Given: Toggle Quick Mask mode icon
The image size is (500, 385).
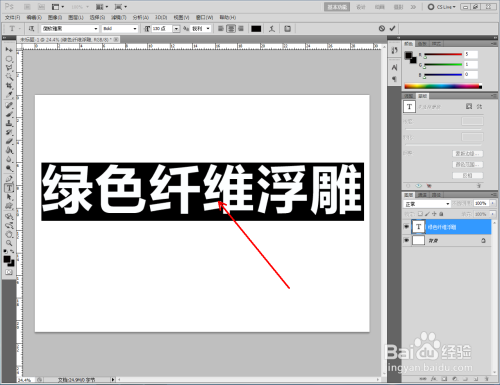Looking at the screenshot, I should click(x=9, y=272).
